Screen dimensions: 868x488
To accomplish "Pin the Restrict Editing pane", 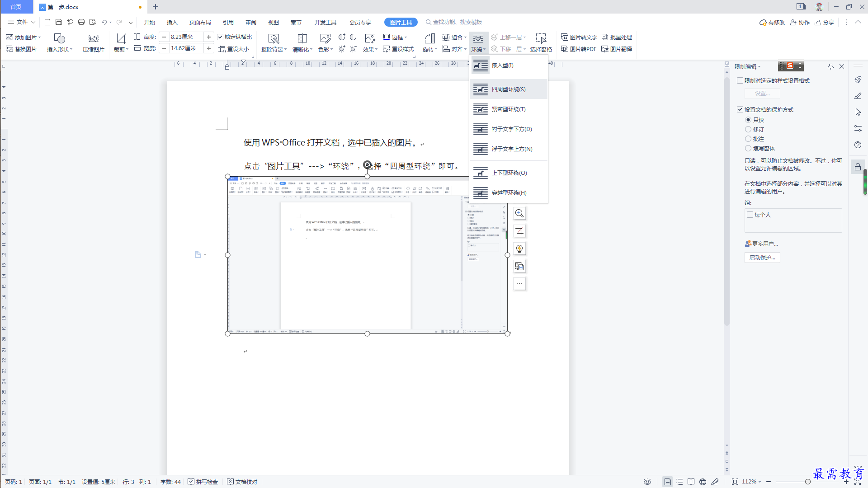I will point(830,66).
